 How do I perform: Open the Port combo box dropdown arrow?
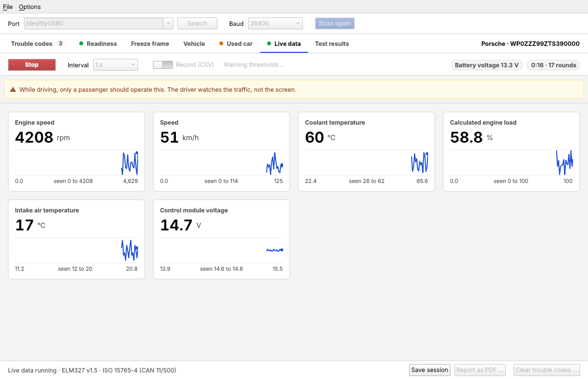pyautogui.click(x=168, y=23)
